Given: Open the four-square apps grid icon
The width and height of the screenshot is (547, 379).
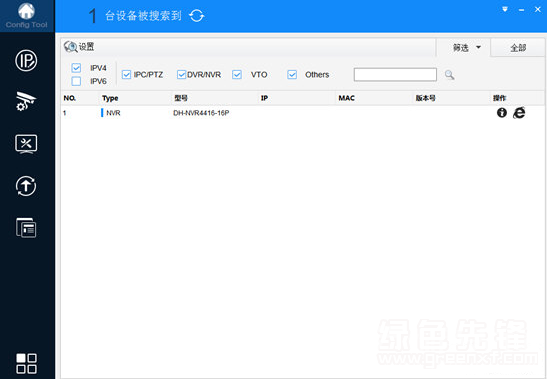Looking at the screenshot, I should (x=27, y=363).
